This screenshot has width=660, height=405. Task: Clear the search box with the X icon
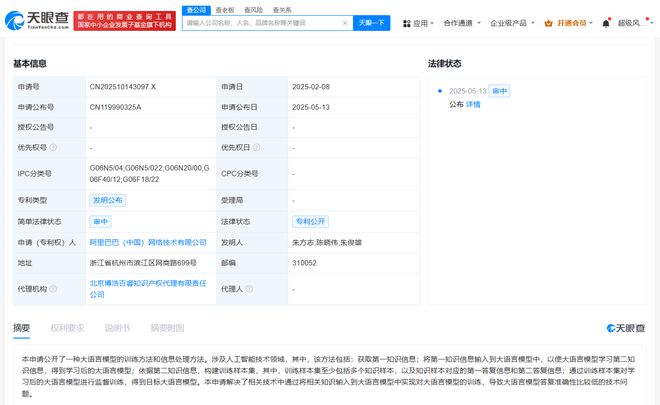click(345, 23)
